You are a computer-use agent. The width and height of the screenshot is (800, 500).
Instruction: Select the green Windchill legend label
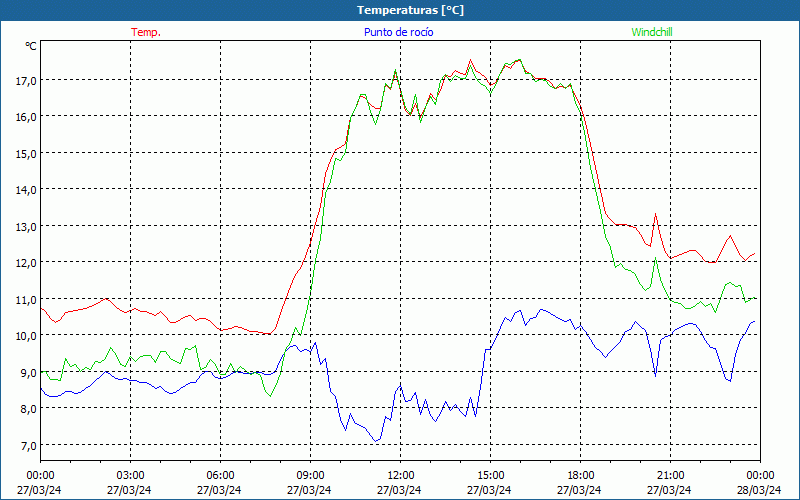point(652,32)
